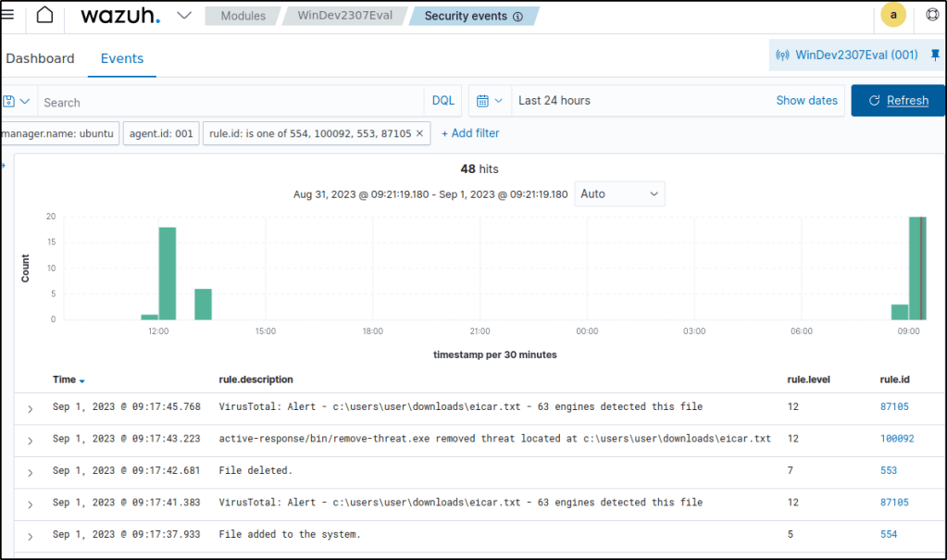The width and height of the screenshot is (947, 560).
Task: Expand the Wazuh app menu chevron
Action: (x=184, y=16)
